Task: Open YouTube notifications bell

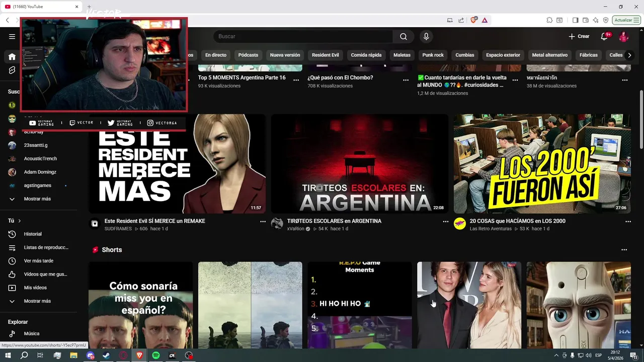Action: tap(605, 36)
